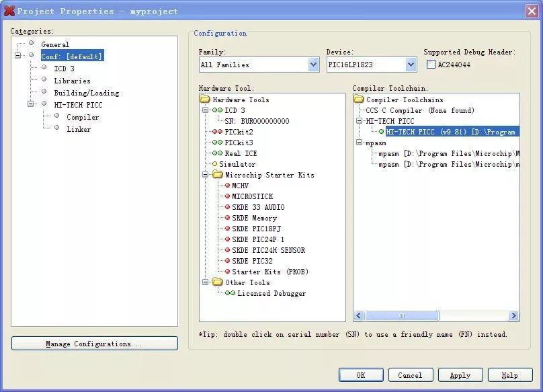Click the bullet icon beside Libraries category
Screen dimensions: 543x392
[x=44, y=79]
